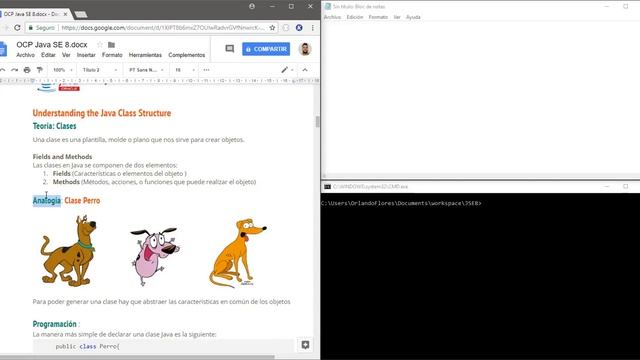Move document using the folder icon
640x360 pixels.
click(111, 44)
